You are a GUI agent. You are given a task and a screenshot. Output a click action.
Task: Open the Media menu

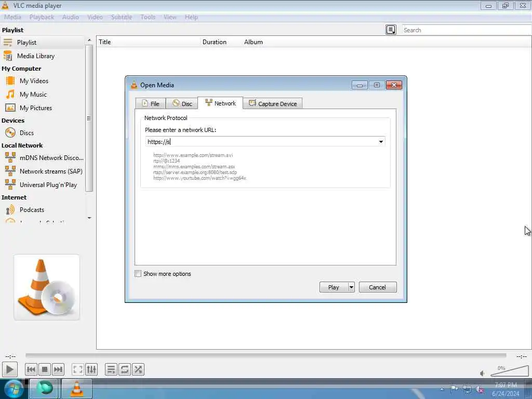(12, 17)
